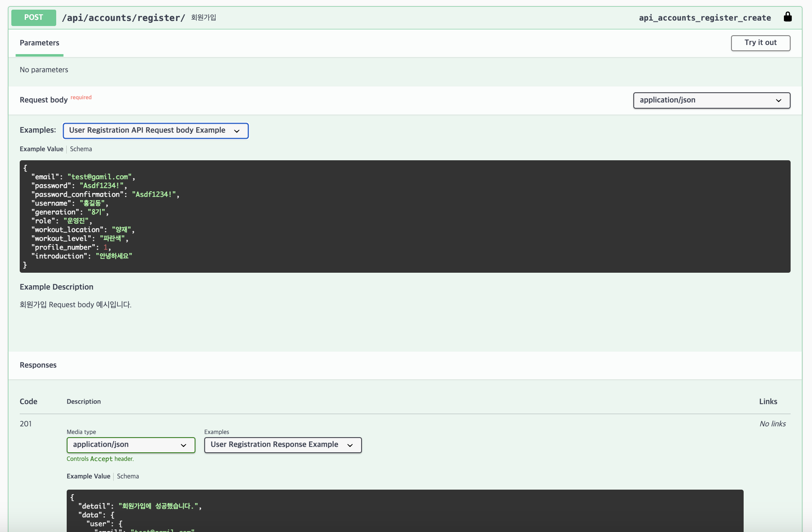Select the request body Example Value tab

(42, 149)
